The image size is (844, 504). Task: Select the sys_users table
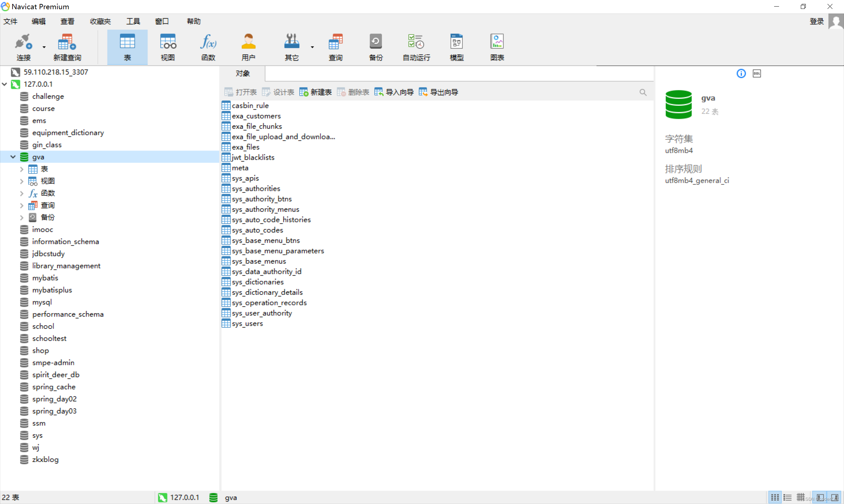tap(247, 324)
